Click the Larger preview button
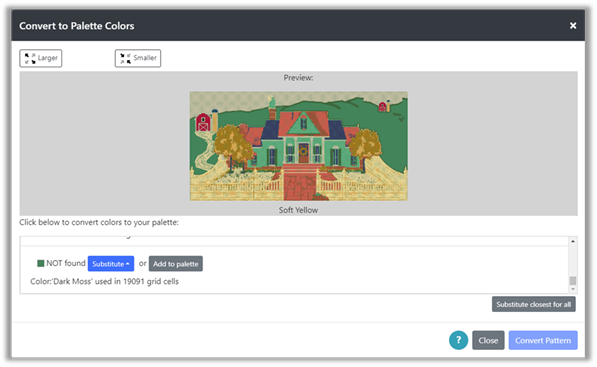This screenshot has width=597, height=367. pos(41,58)
